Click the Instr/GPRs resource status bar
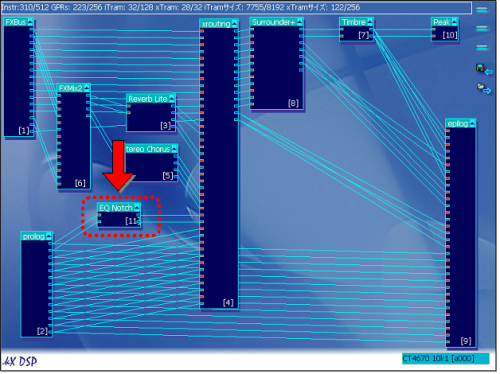The image size is (500, 374). pyautogui.click(x=236, y=7)
